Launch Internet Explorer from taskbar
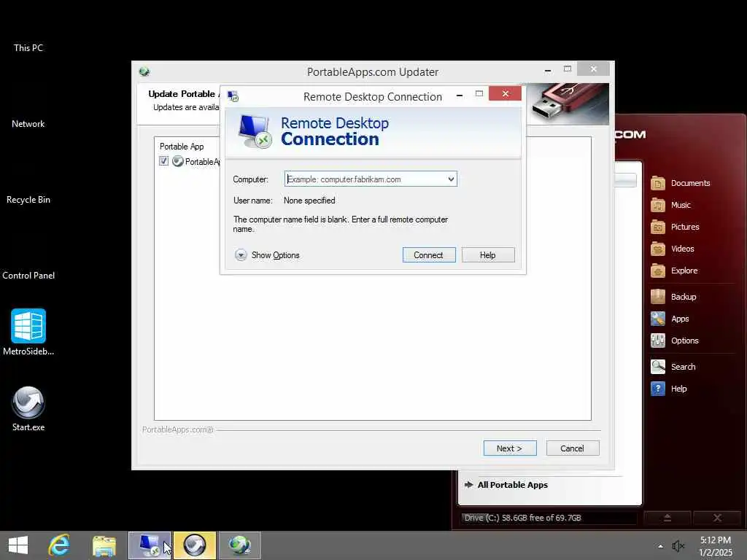The height and width of the screenshot is (560, 747). (x=59, y=545)
